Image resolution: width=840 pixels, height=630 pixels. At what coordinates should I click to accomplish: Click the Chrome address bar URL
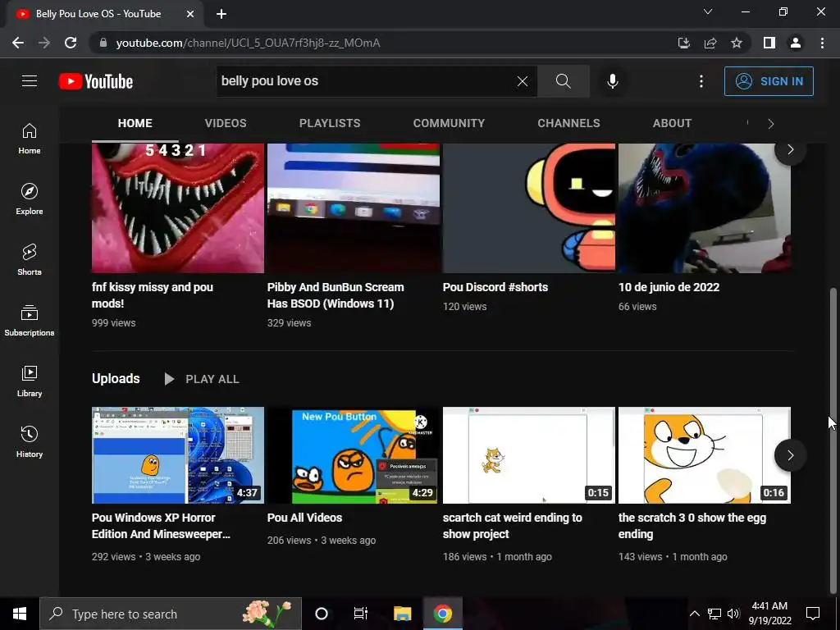248,43
